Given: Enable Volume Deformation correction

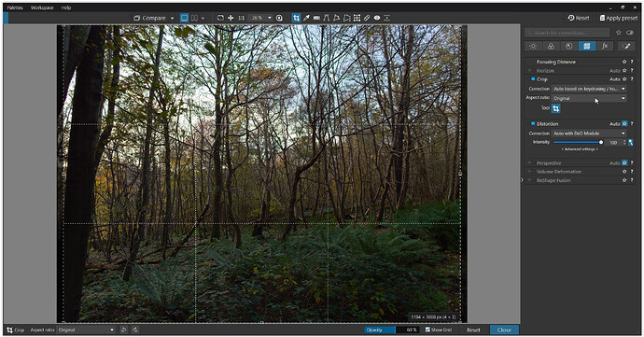Looking at the screenshot, I should [x=530, y=172].
